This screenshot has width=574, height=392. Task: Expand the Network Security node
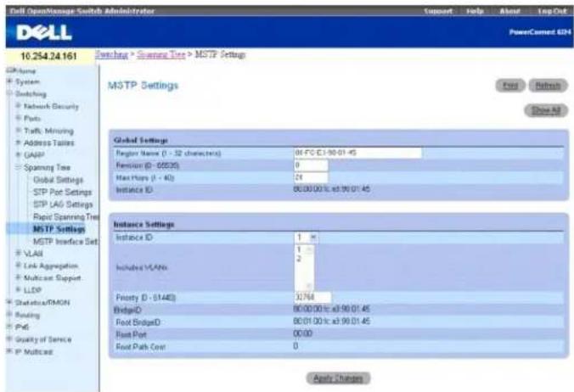(19, 106)
